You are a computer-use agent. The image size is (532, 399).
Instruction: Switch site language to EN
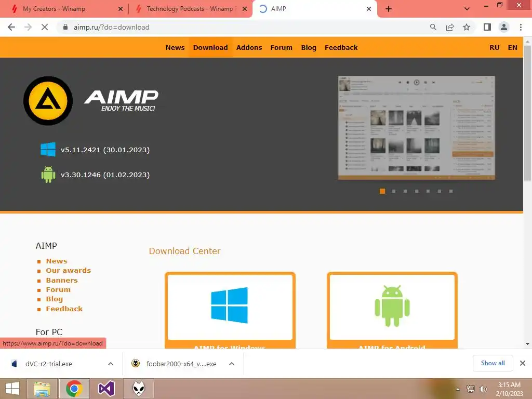pos(512,47)
